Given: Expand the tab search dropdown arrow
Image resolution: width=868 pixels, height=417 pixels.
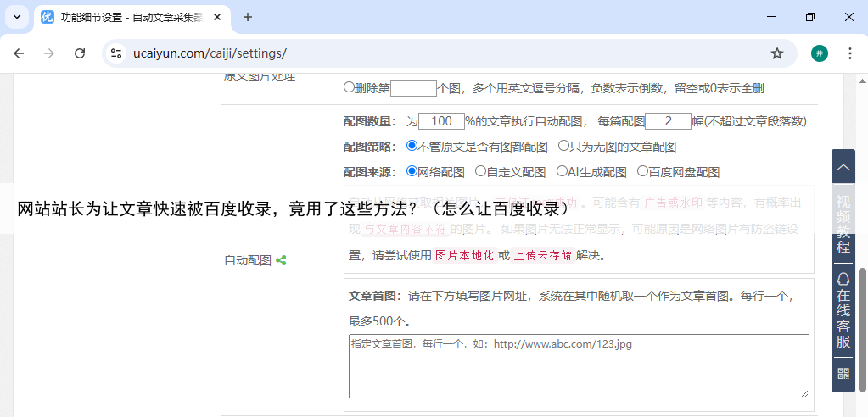Looking at the screenshot, I should (x=17, y=17).
